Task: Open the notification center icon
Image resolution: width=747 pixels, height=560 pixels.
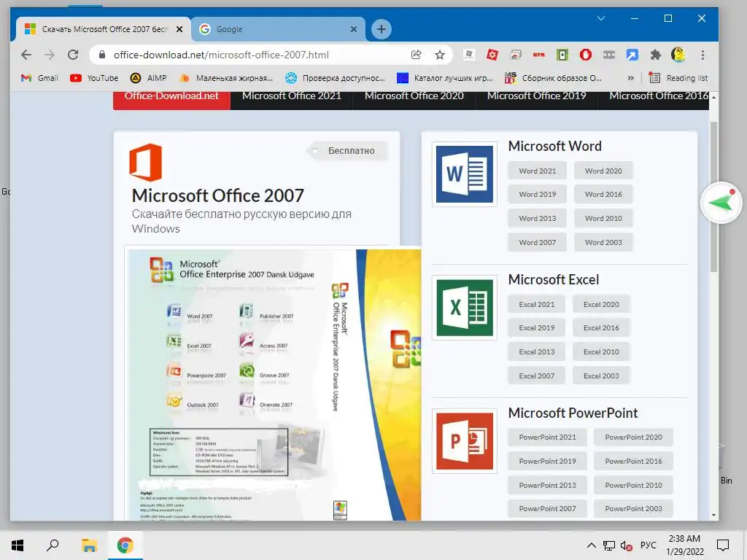Action: tap(723, 545)
